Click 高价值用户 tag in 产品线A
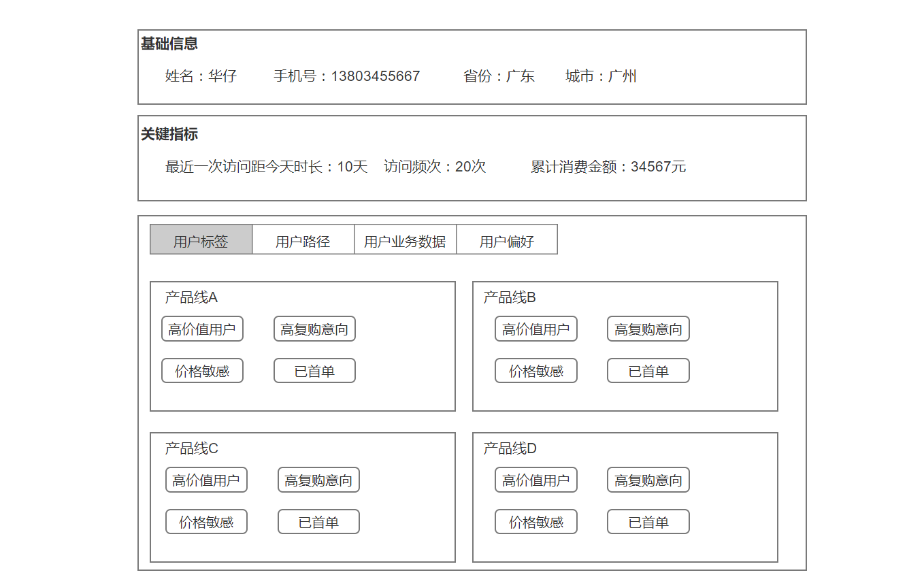Screen dimensions: 924x577 tap(202, 329)
